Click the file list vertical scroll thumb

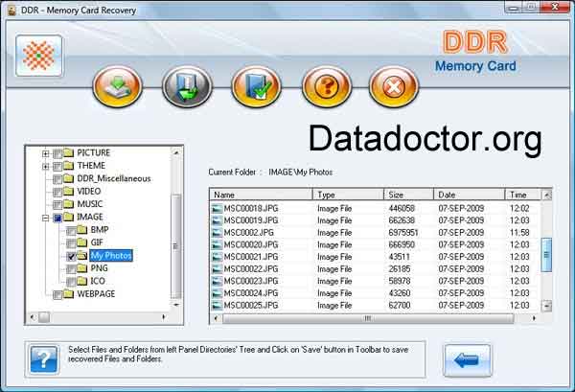pos(546,255)
